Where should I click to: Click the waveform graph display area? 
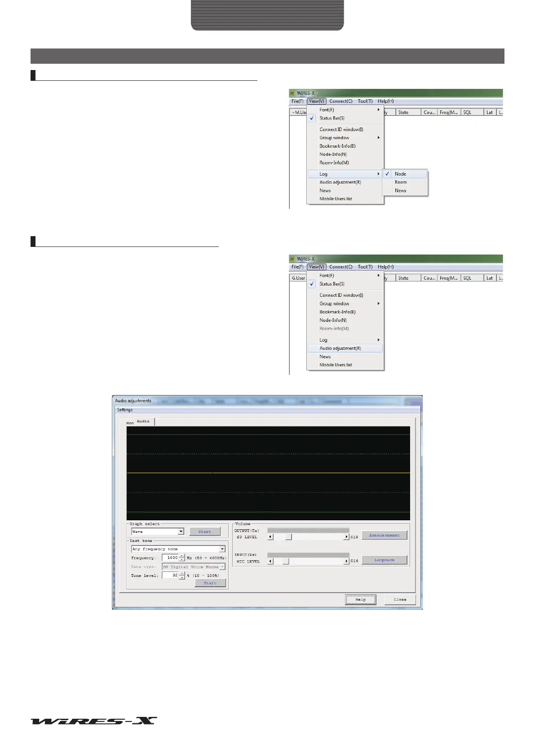pos(268,473)
